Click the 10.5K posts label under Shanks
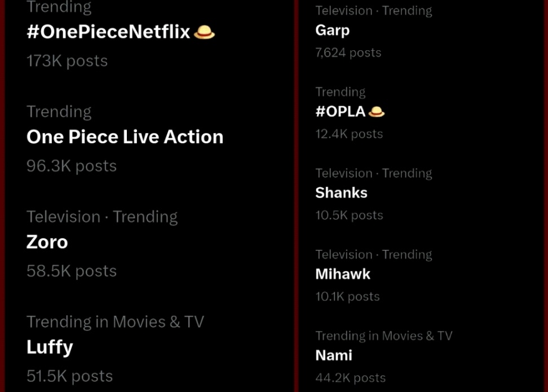548x392 pixels. coord(349,215)
